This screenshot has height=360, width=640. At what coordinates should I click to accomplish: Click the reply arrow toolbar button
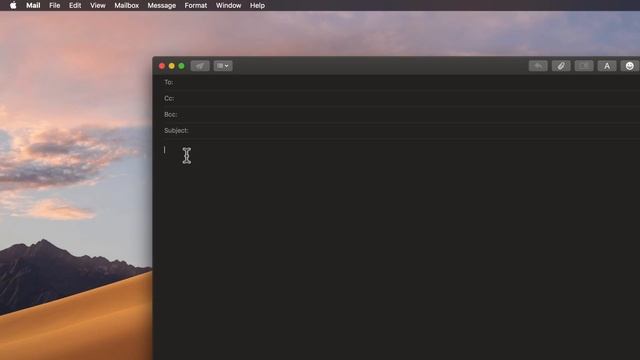point(538,66)
